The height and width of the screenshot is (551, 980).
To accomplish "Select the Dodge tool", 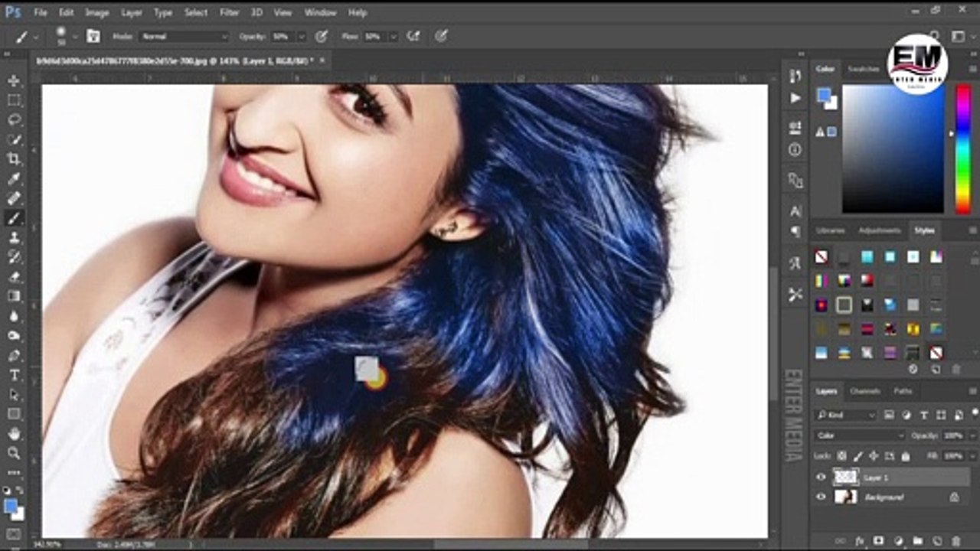I will coord(14,336).
